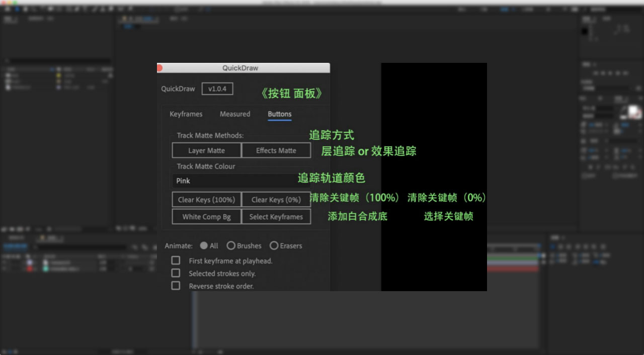Click Clear Keys (100%) button
Image resolution: width=644 pixels, height=355 pixels.
click(207, 200)
